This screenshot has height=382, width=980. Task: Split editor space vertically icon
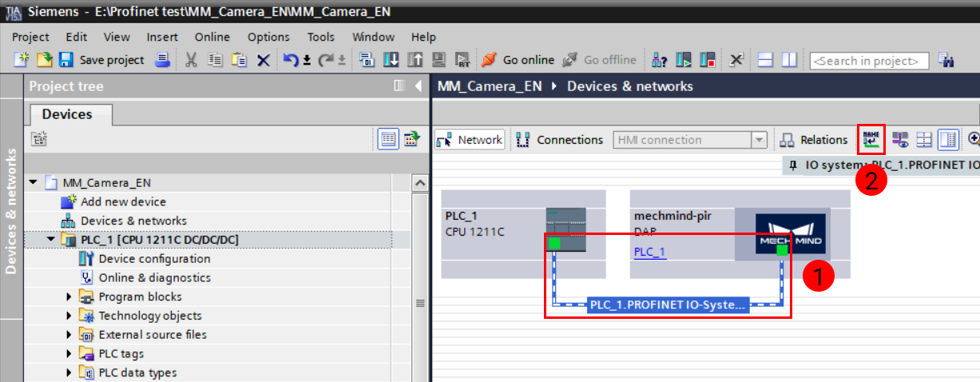point(789,60)
